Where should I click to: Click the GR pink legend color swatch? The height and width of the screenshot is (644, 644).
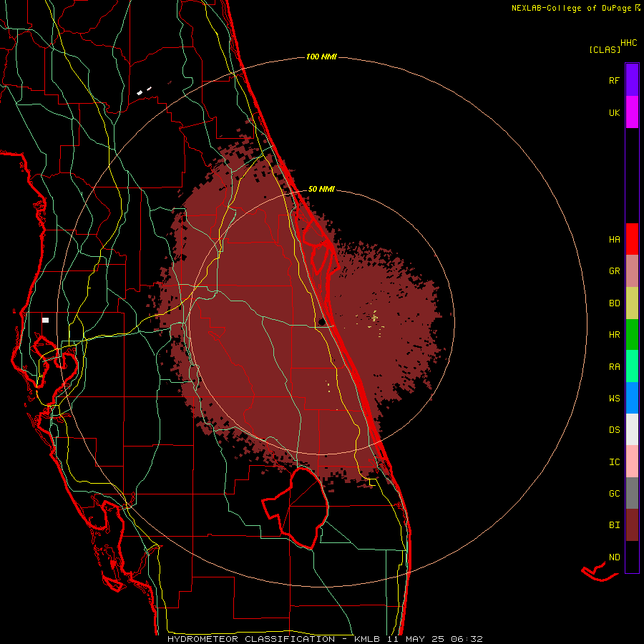tap(632, 270)
